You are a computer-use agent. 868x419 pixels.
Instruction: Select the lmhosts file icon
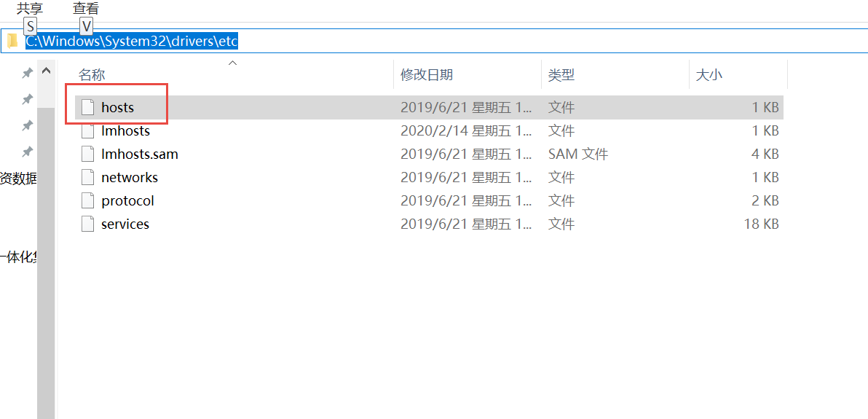[x=88, y=131]
